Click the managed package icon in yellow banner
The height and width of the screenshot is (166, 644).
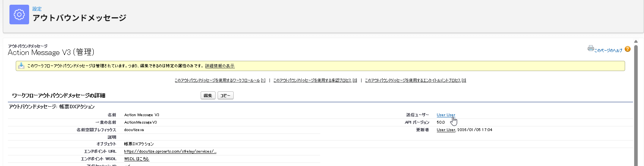click(x=21, y=66)
